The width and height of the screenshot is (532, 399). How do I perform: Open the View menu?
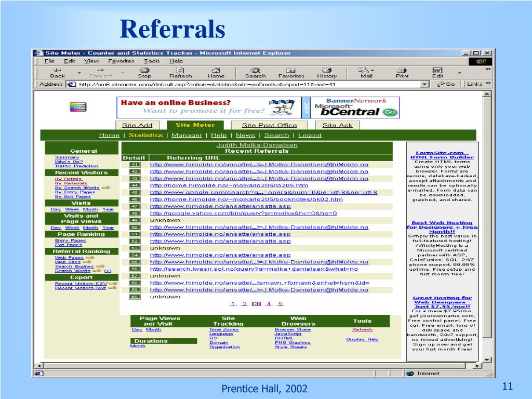(x=91, y=61)
